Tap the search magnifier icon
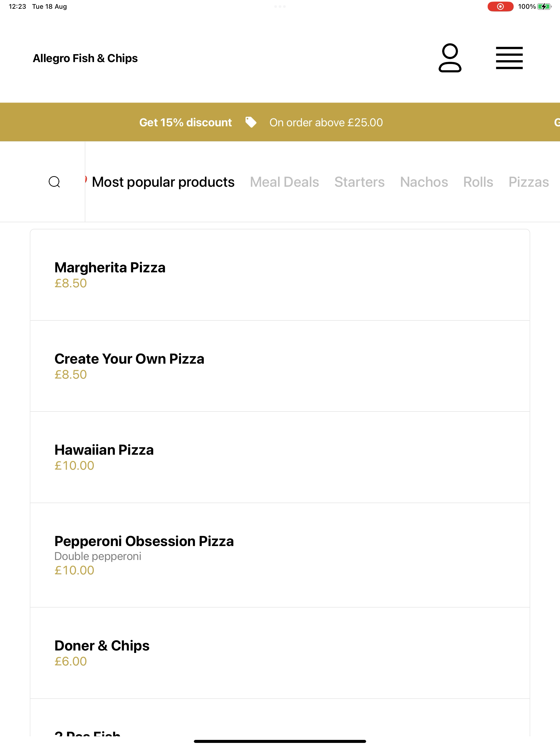Viewport: 560px width, 747px height. (54, 182)
